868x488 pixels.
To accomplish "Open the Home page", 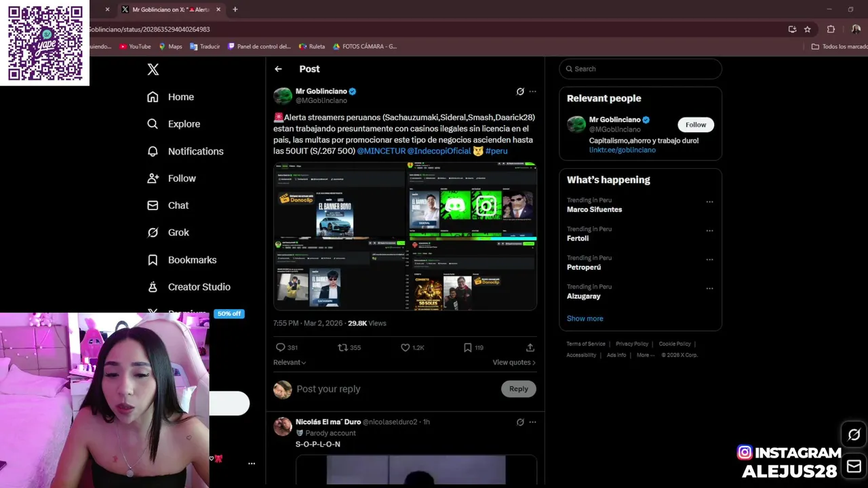I will point(171,97).
